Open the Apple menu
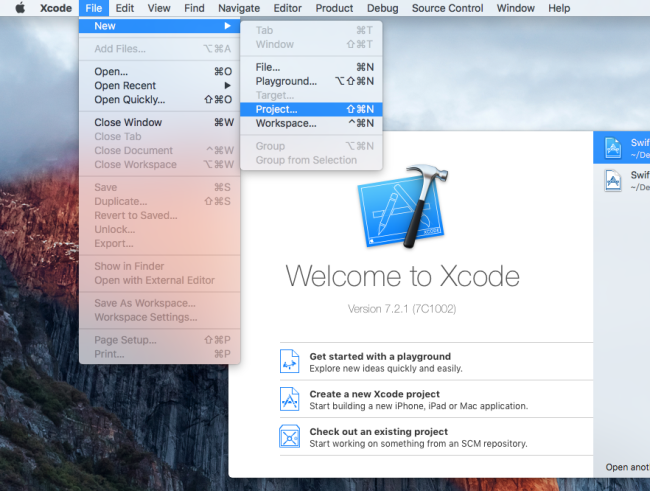 (20, 8)
